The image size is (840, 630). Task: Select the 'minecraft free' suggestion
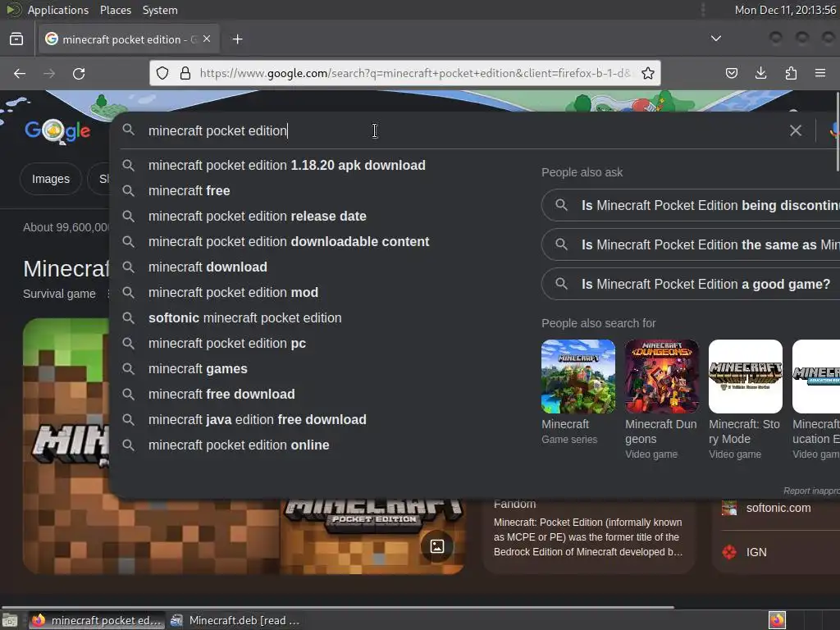pyautogui.click(x=189, y=190)
